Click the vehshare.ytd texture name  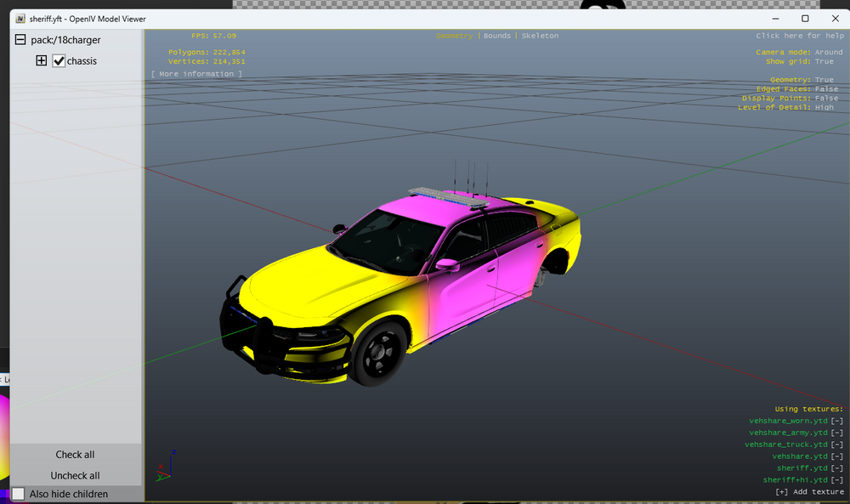(x=800, y=457)
